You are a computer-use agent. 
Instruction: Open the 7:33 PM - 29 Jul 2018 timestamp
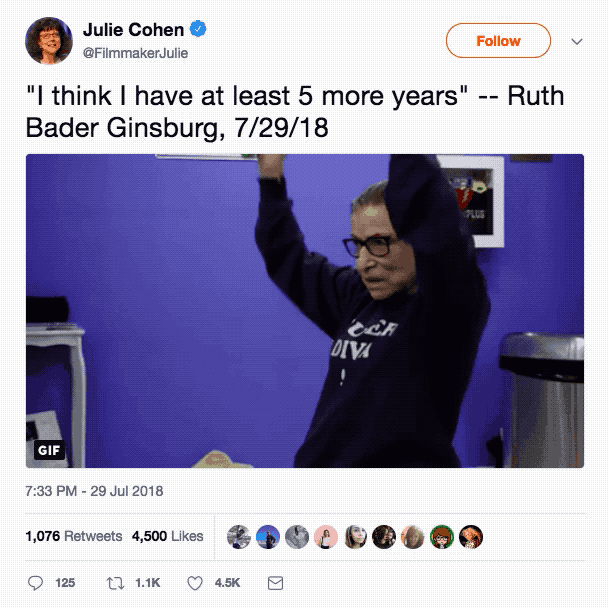[94, 491]
